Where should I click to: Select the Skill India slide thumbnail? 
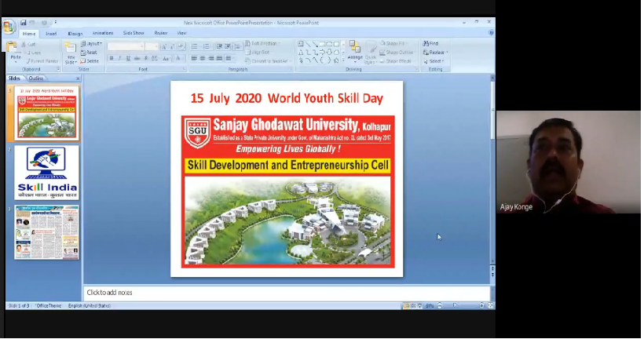47,173
